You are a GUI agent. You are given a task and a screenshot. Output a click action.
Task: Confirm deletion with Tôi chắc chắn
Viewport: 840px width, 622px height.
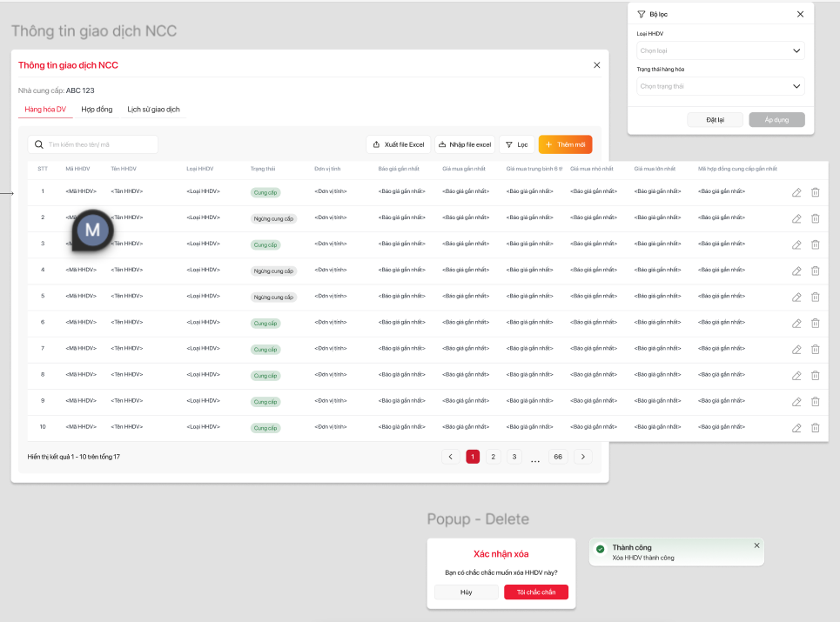pyautogui.click(x=535, y=592)
